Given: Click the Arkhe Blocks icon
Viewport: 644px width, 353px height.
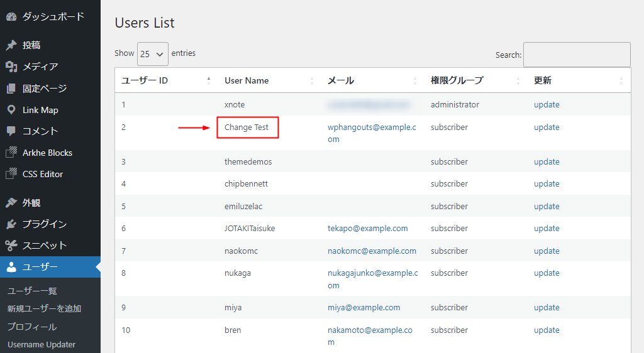Looking at the screenshot, I should click(x=11, y=153).
